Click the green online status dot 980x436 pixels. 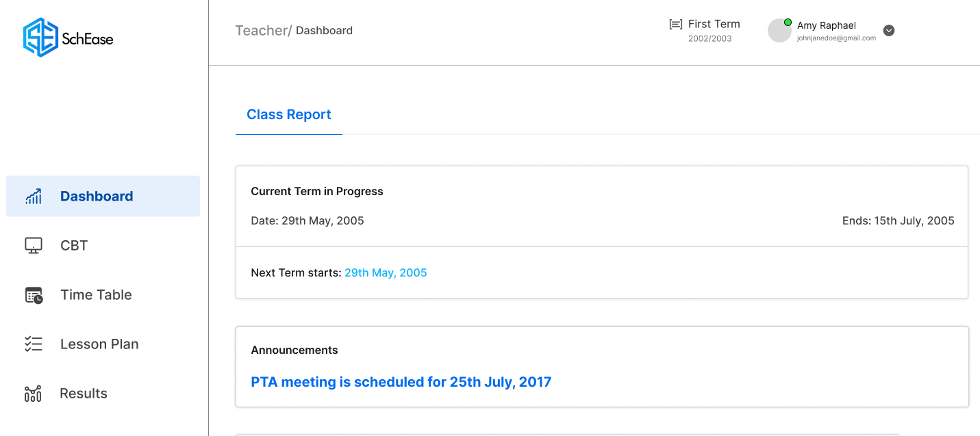tap(788, 22)
